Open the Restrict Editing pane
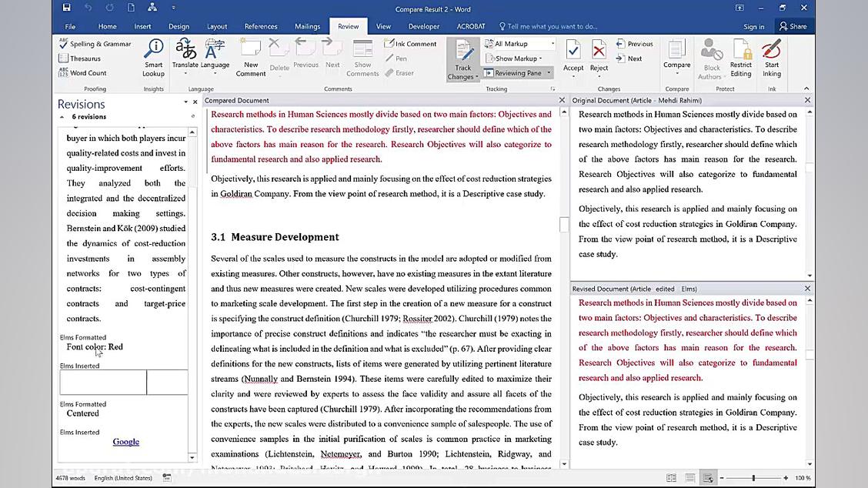This screenshot has height=488, width=868. pos(741,58)
